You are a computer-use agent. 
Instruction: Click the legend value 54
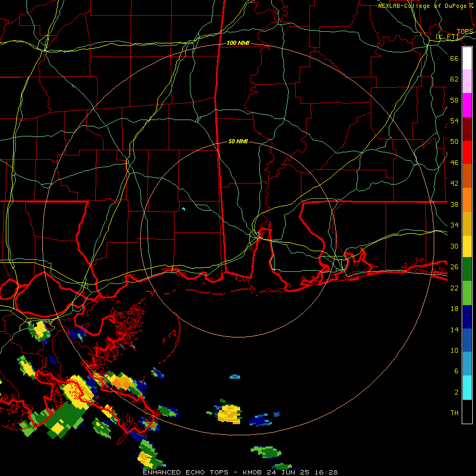454,121
